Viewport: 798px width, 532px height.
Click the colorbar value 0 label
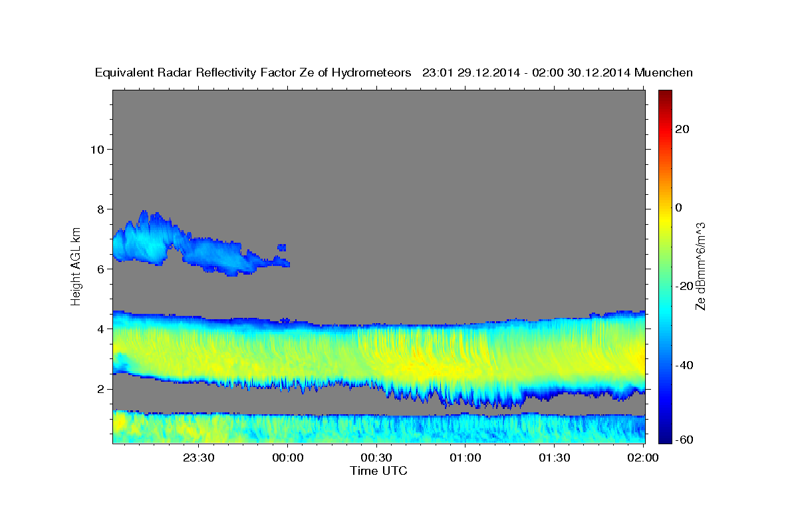click(x=680, y=207)
